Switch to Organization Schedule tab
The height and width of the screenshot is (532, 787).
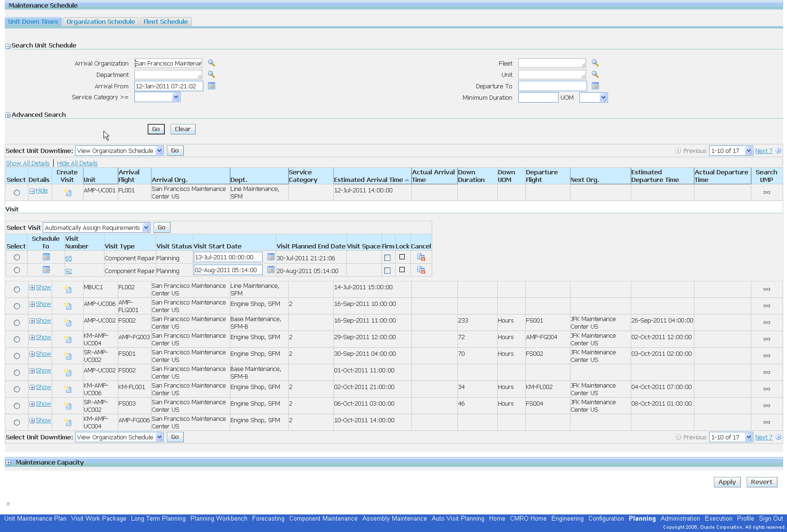point(101,21)
